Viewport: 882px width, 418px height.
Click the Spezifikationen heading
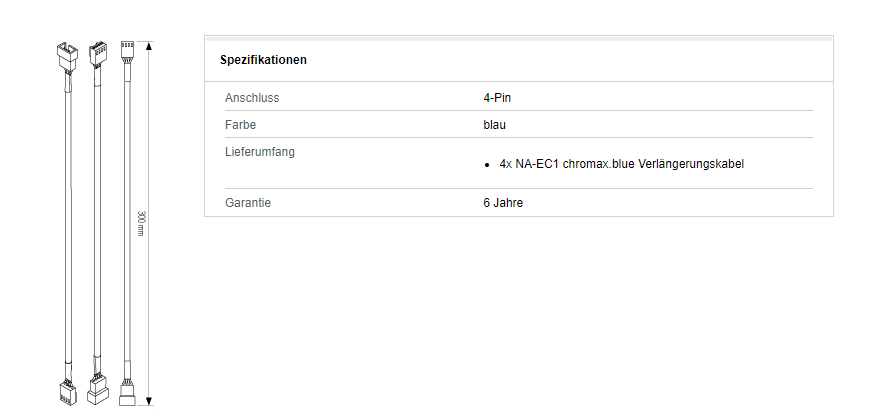[x=263, y=60]
